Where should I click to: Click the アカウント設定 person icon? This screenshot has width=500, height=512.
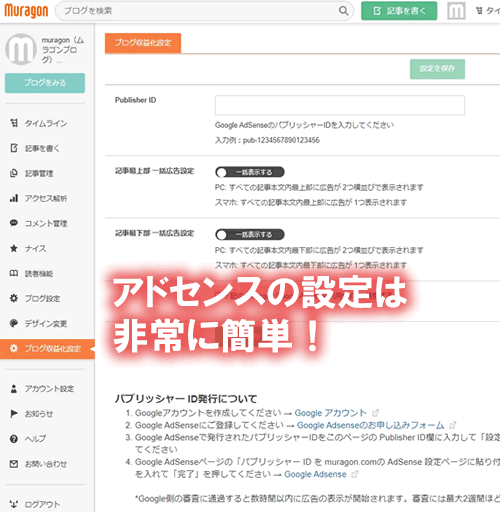(x=14, y=389)
